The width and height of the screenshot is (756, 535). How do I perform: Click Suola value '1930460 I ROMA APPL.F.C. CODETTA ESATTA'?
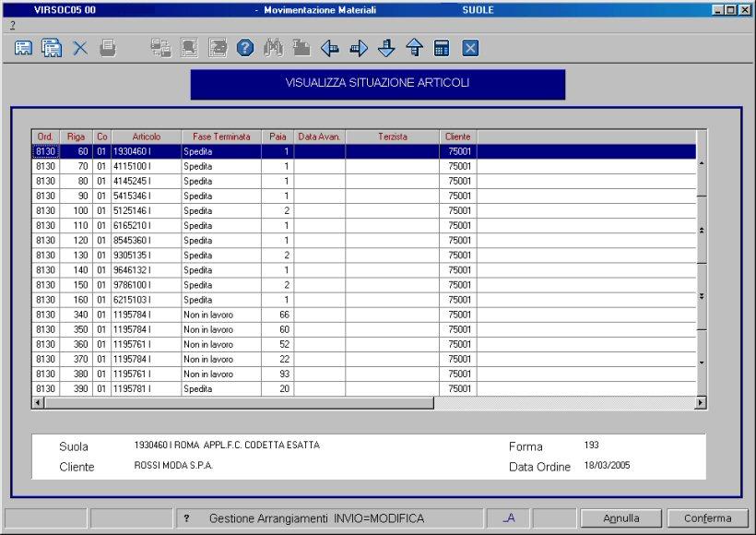pos(227,445)
